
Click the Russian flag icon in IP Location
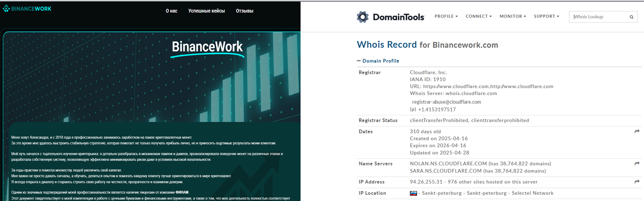[x=412, y=193]
